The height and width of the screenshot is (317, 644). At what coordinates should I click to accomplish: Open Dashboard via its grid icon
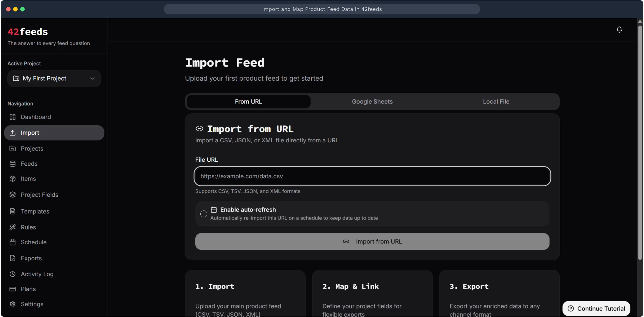click(x=12, y=117)
